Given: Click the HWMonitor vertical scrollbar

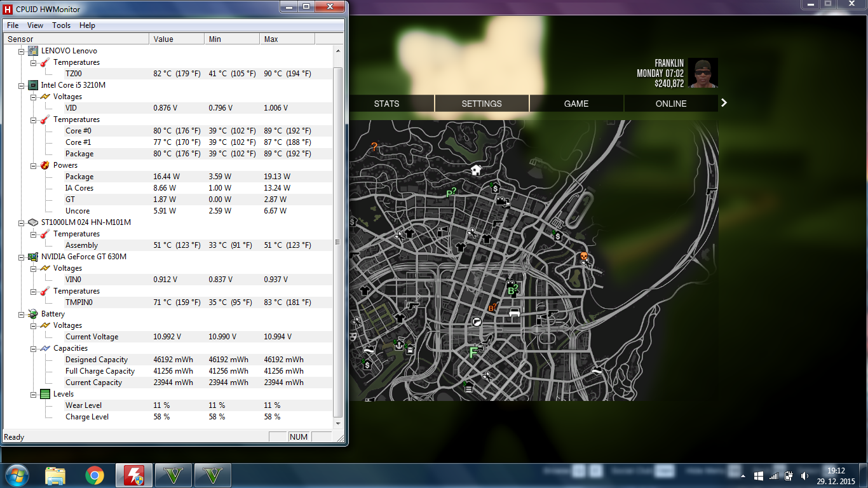Looking at the screenshot, I should pyautogui.click(x=338, y=241).
